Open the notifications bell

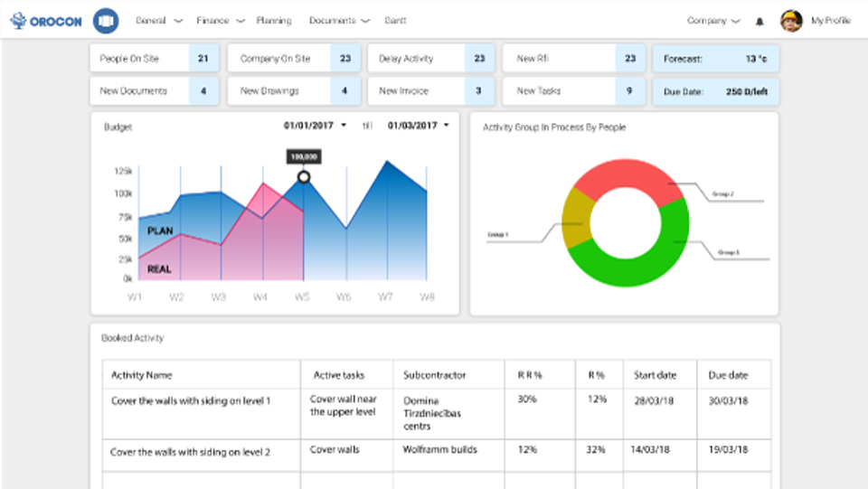(x=759, y=21)
